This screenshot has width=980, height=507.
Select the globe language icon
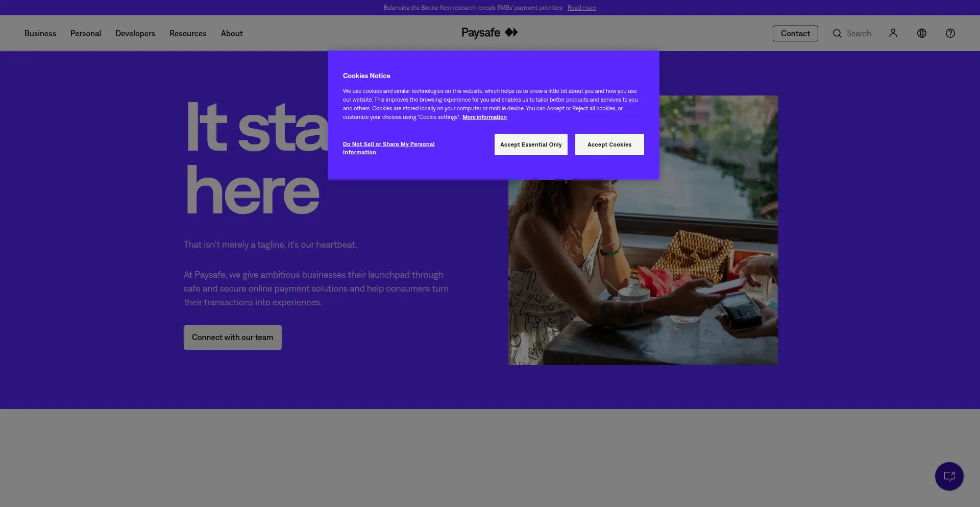pyautogui.click(x=921, y=33)
